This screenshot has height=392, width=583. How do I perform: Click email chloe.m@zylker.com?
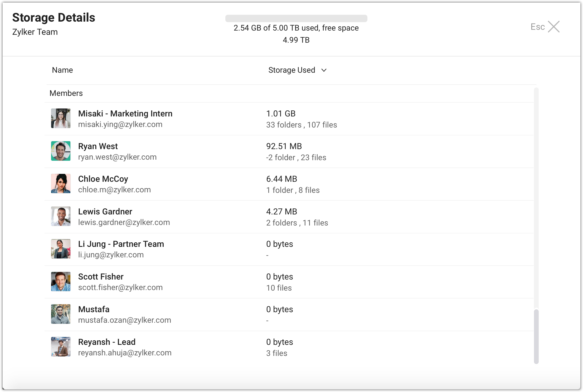click(114, 190)
